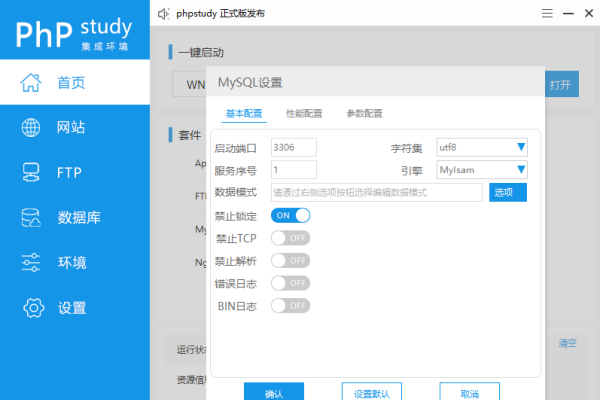Click the 选项 button for 数据模式

(x=508, y=192)
